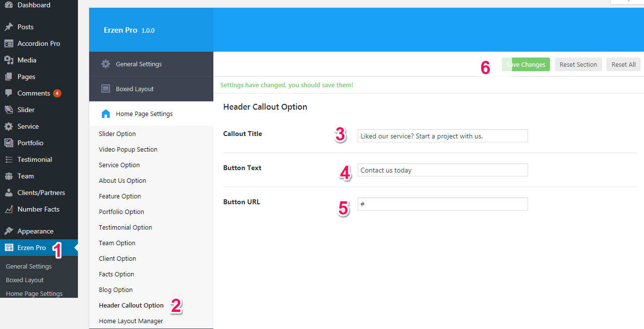Select Team Option subsection
This screenshot has height=329, width=644.
[x=117, y=243]
